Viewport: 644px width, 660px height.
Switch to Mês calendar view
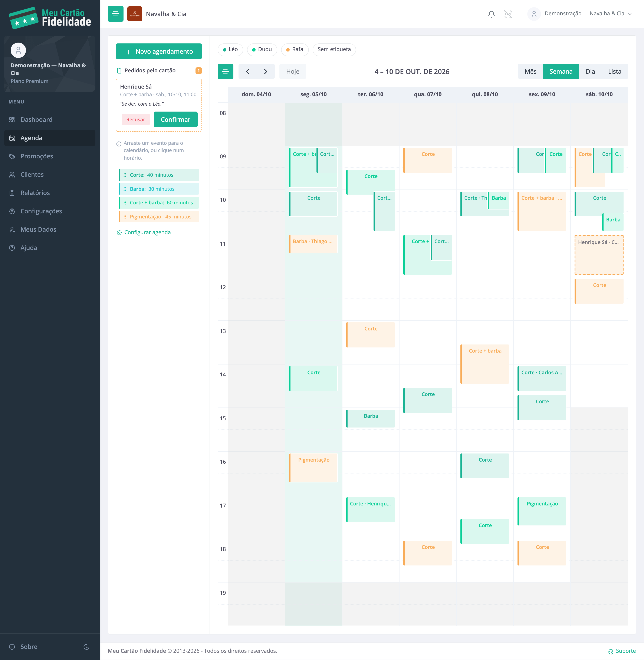(530, 71)
